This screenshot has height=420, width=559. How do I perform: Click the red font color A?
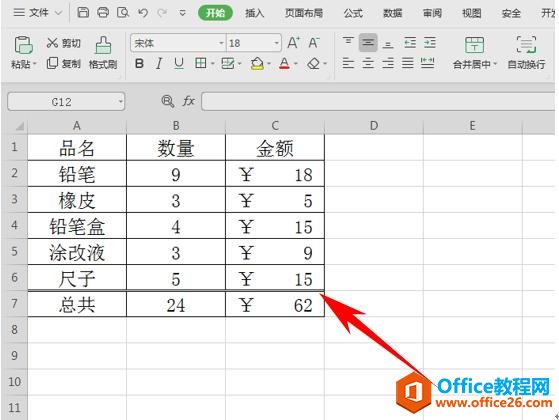pos(284,64)
